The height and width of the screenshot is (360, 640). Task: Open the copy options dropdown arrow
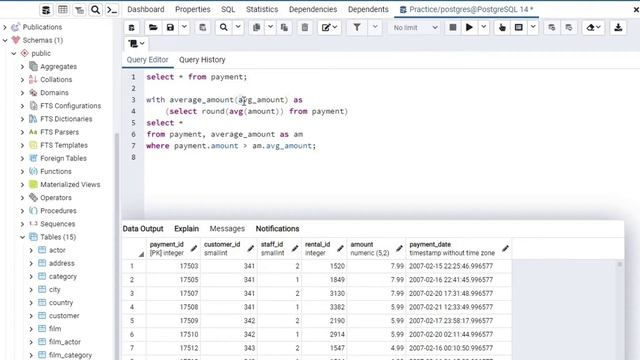click(x=270, y=28)
